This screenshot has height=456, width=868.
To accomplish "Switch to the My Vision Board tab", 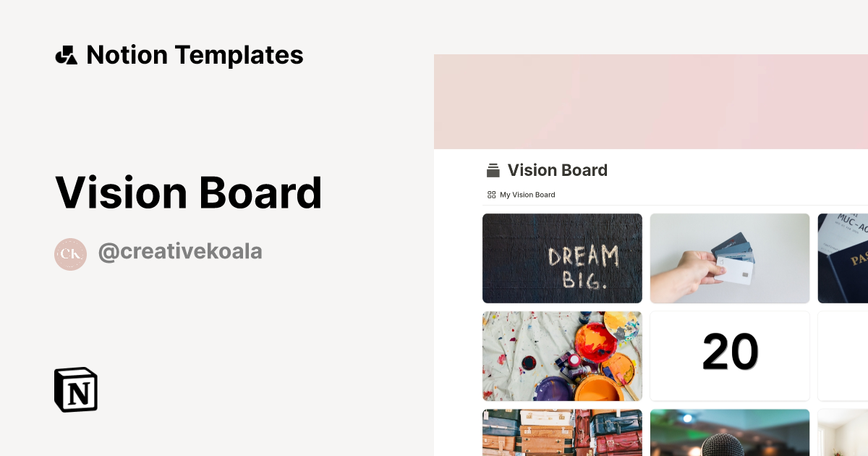I will (x=527, y=195).
